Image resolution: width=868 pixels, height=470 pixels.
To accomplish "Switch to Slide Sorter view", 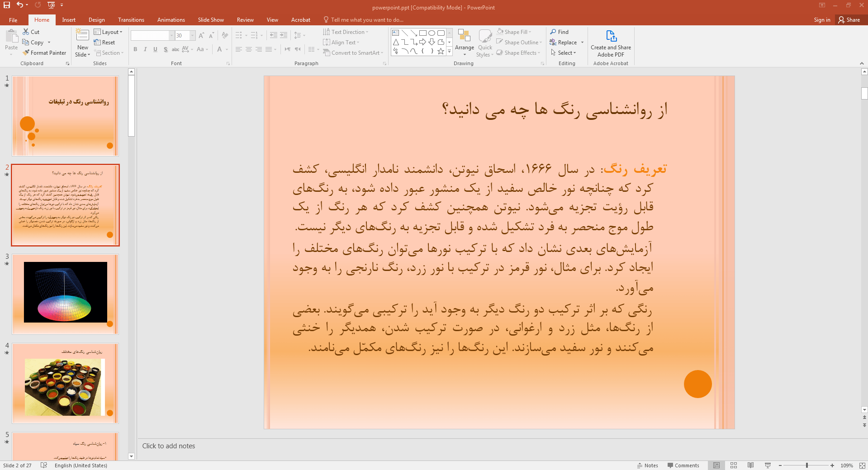I will 734,465.
